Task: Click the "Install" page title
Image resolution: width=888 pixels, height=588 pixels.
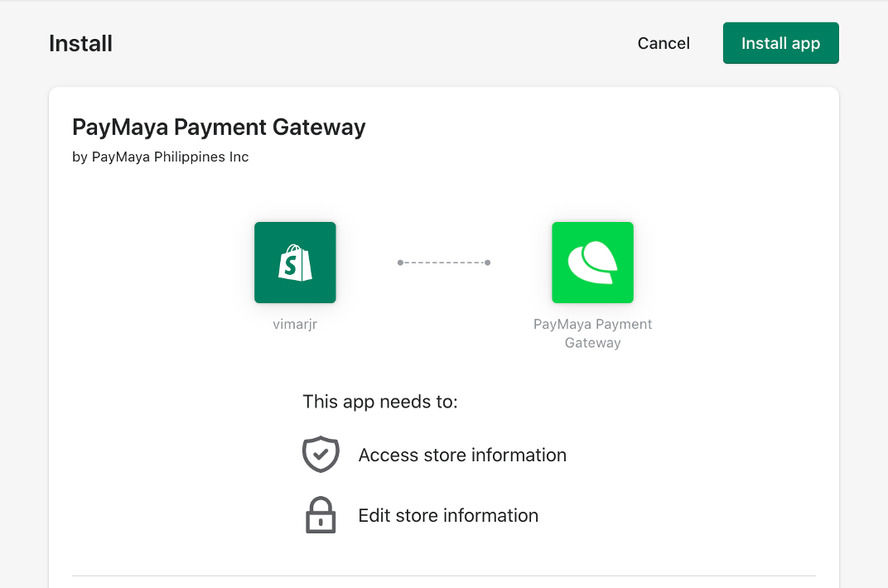Action: [x=80, y=44]
